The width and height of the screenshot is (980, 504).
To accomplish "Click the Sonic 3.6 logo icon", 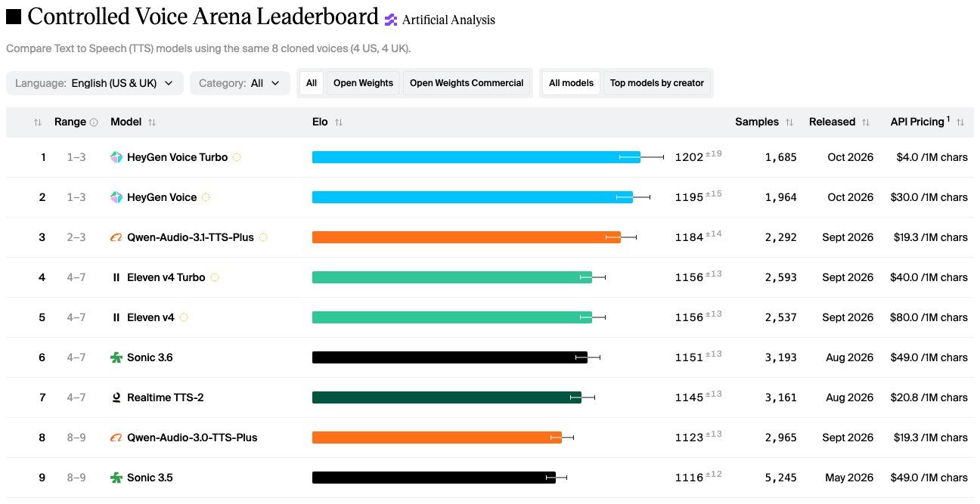I will coord(116,357).
